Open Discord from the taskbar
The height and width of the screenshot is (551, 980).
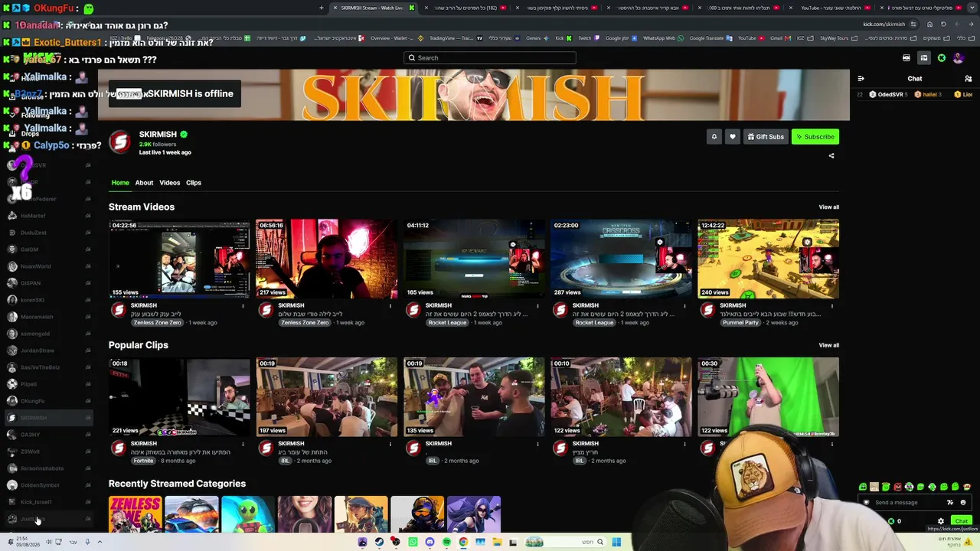(430, 543)
